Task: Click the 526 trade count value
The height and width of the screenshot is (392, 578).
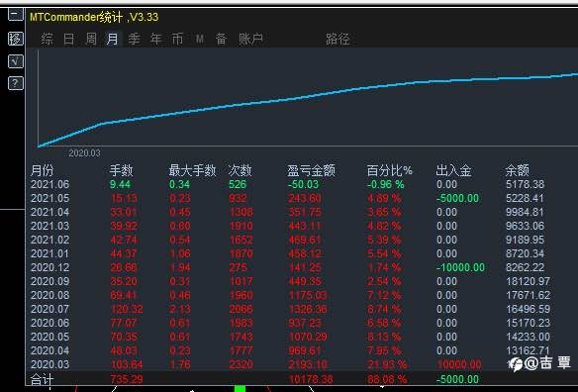Action: (x=238, y=184)
